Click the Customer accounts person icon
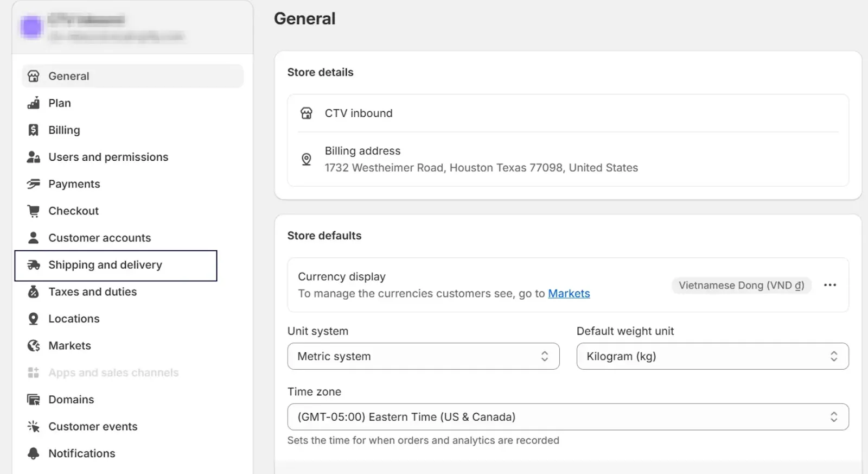 tap(34, 238)
